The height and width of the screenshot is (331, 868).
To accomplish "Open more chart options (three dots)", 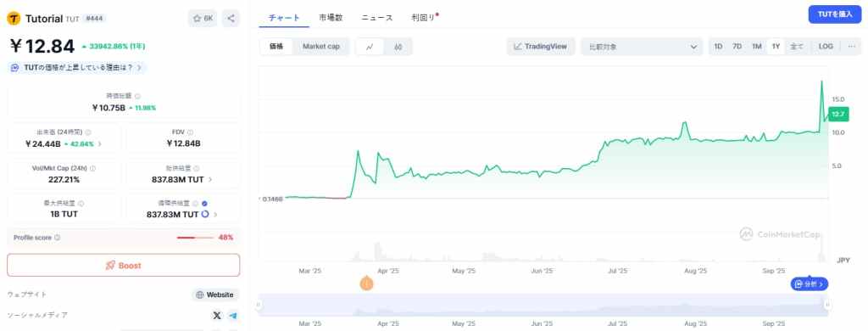I will point(851,47).
